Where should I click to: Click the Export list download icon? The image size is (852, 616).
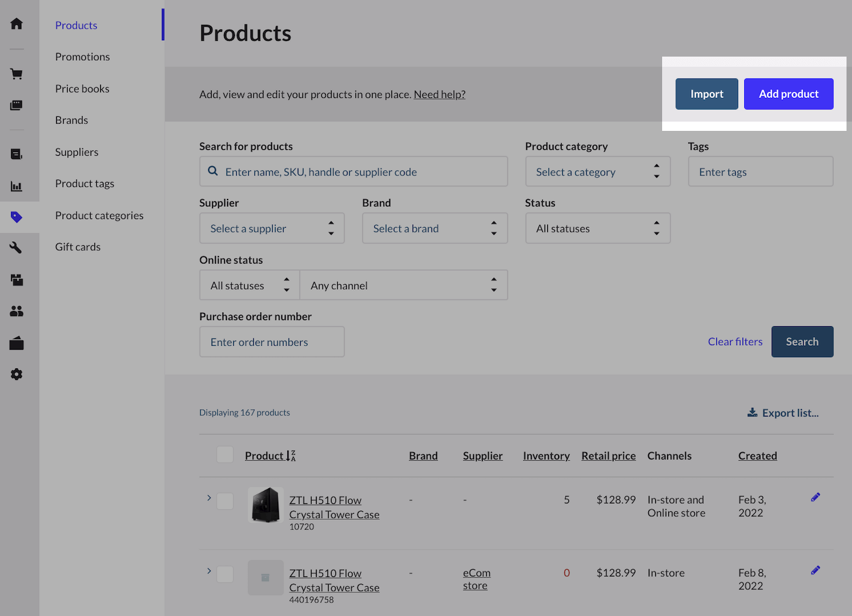(x=752, y=413)
